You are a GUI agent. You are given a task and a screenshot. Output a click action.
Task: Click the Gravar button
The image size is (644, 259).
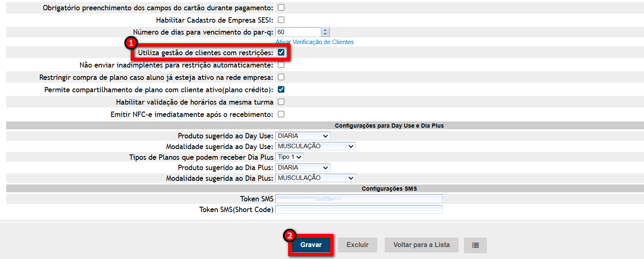coord(311,245)
